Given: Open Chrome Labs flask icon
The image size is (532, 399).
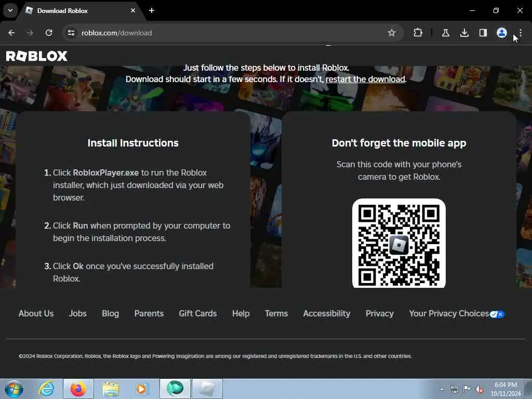Looking at the screenshot, I should click(445, 33).
